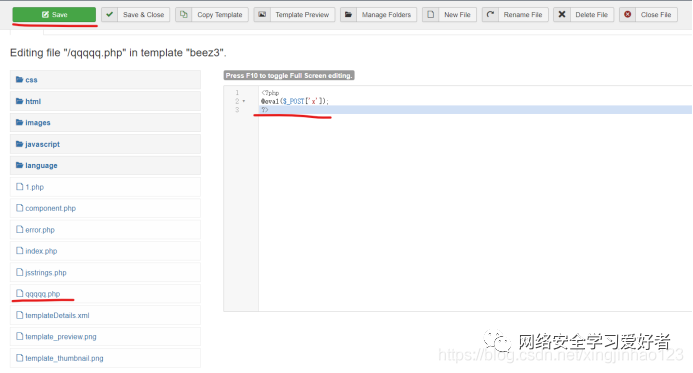Click line number 1 in gutter
This screenshot has height=373, width=693.
[237, 93]
